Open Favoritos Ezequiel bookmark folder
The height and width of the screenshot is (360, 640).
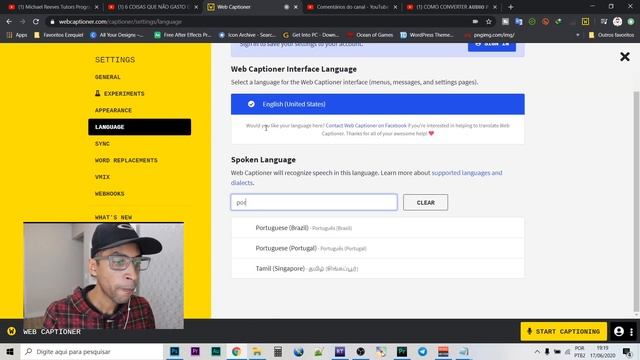(59, 35)
